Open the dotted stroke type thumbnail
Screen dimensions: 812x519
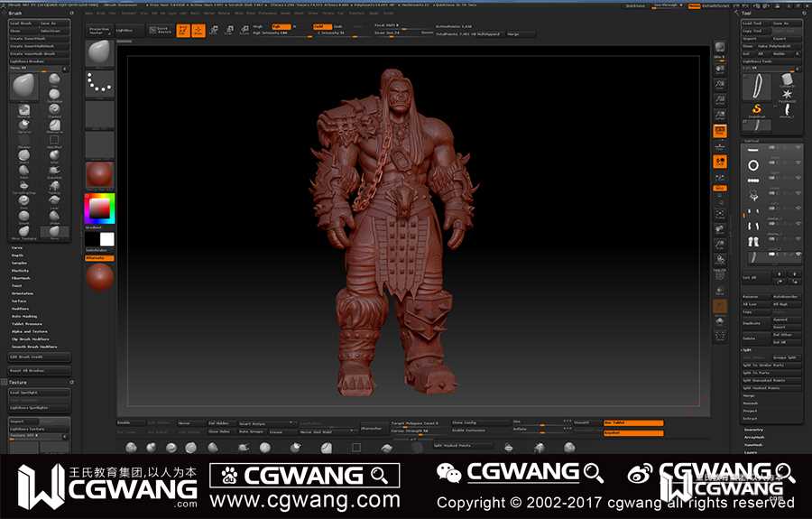click(x=99, y=84)
